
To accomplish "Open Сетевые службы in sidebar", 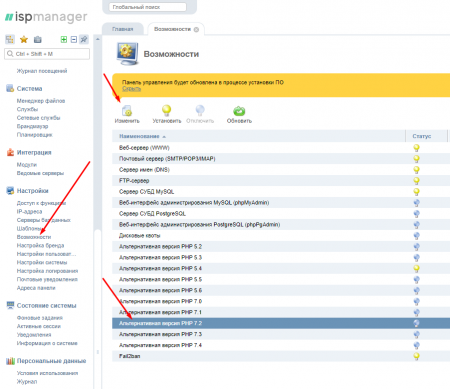I will pyautogui.click(x=38, y=118).
